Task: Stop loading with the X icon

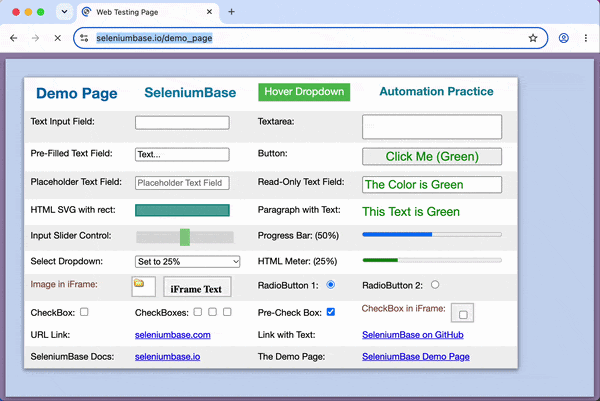Action: click(58, 38)
